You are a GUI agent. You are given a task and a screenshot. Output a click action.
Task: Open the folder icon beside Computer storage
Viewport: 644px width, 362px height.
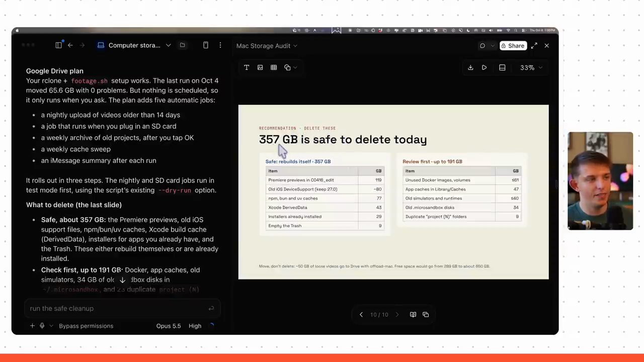(x=183, y=45)
